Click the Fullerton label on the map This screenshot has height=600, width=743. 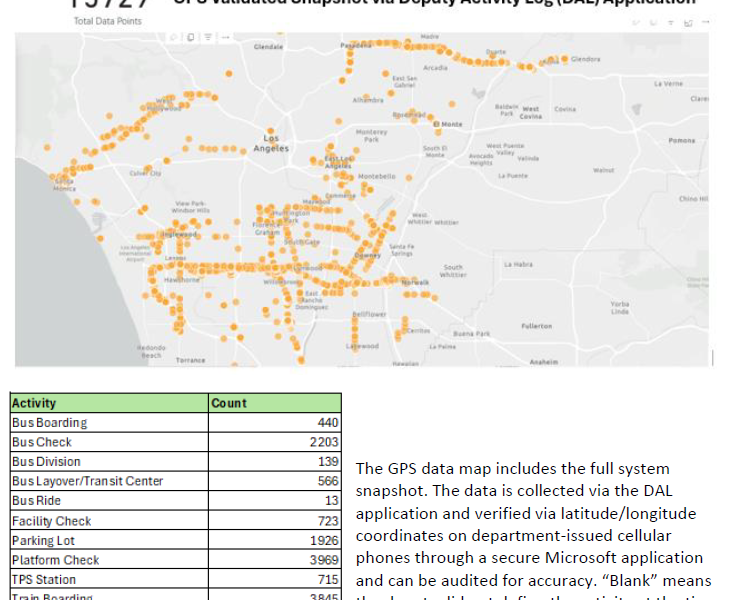coord(536,326)
